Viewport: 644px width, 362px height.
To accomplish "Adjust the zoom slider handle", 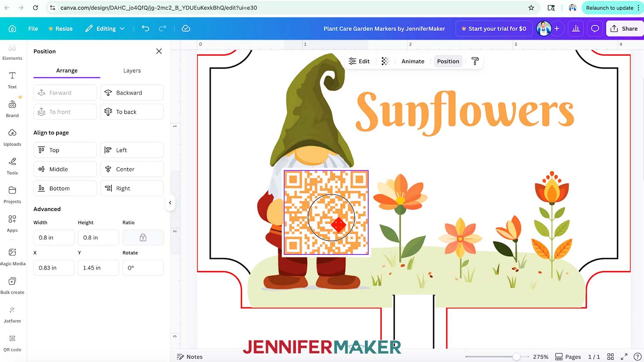I will coord(516,357).
